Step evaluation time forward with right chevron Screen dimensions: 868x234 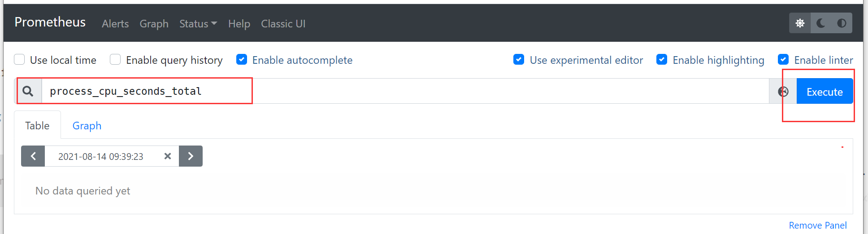click(191, 156)
